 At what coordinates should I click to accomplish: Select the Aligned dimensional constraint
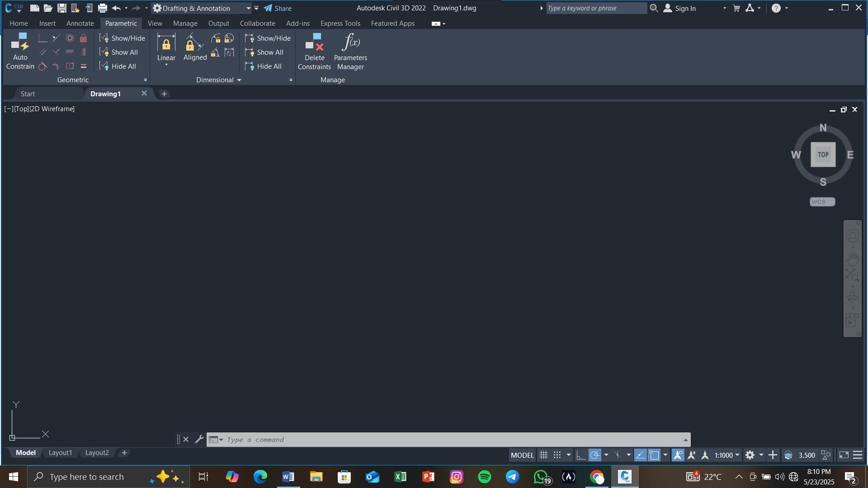195,47
